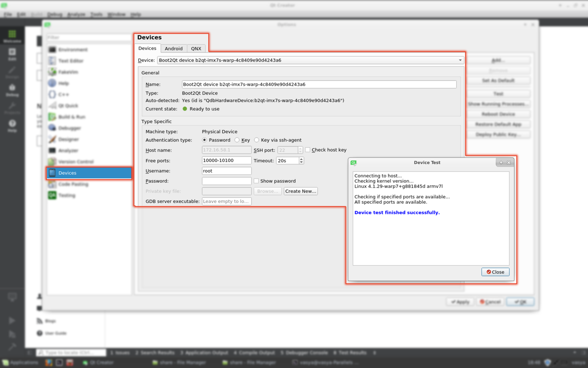Click Deploy Public Key... button
The height and width of the screenshot is (368, 588).
498,134
